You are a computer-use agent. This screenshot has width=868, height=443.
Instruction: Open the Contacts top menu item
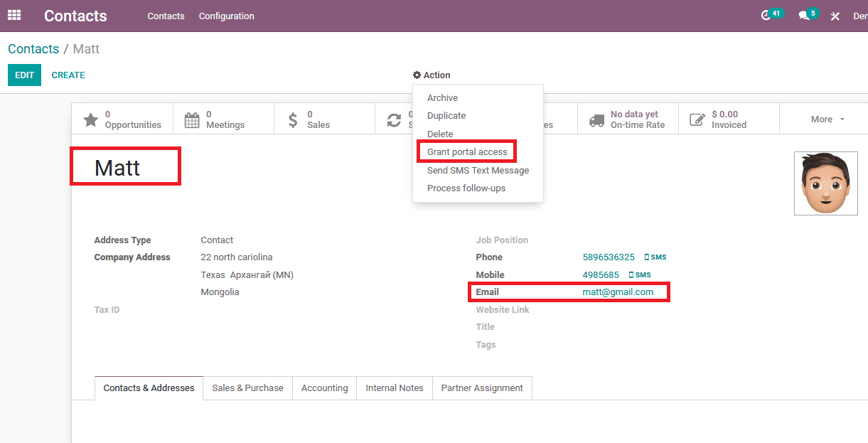[x=166, y=16]
